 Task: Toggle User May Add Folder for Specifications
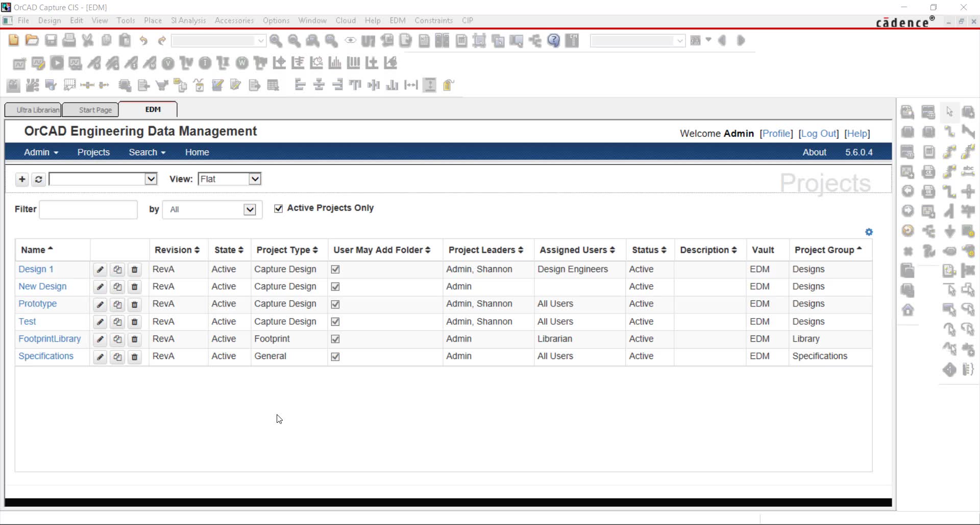(335, 356)
